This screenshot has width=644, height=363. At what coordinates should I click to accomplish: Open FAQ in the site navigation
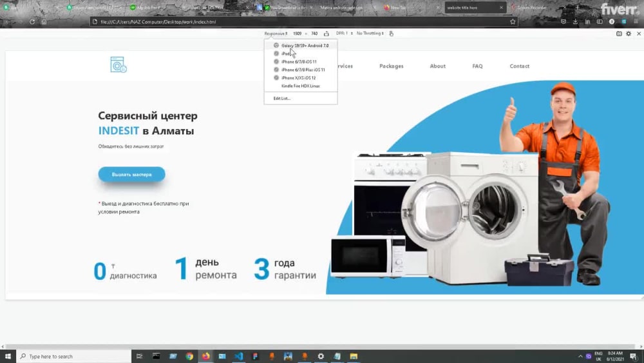tap(477, 66)
